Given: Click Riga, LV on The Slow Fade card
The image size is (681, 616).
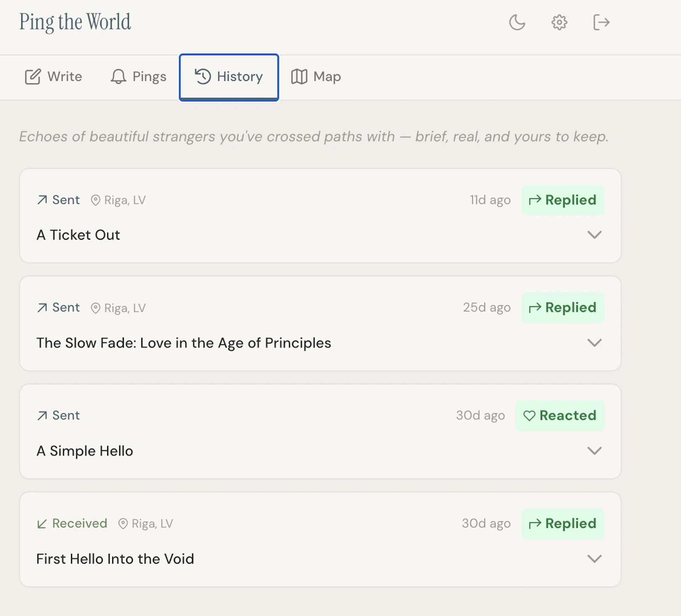Looking at the screenshot, I should 125,308.
